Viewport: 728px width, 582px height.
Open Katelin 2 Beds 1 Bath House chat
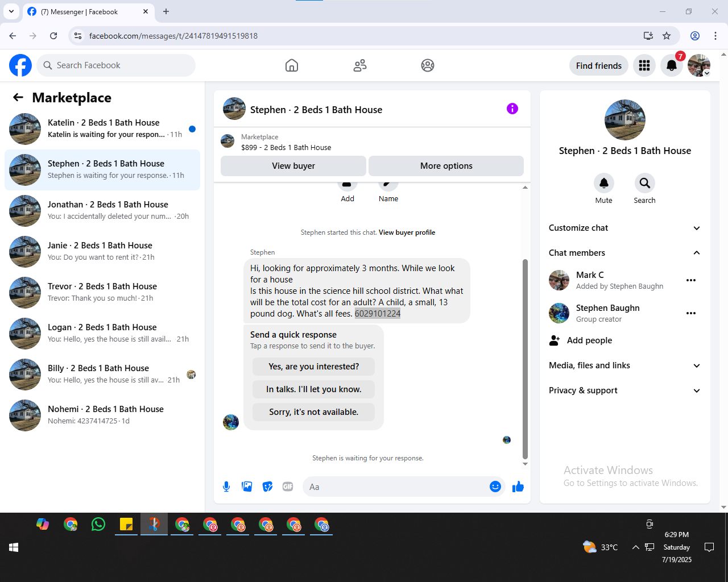[102, 129]
